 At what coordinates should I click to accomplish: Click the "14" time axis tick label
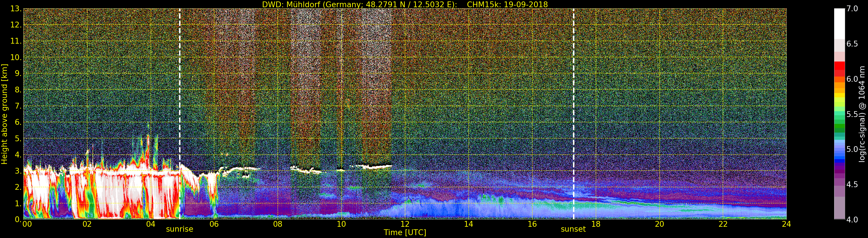click(x=469, y=224)
